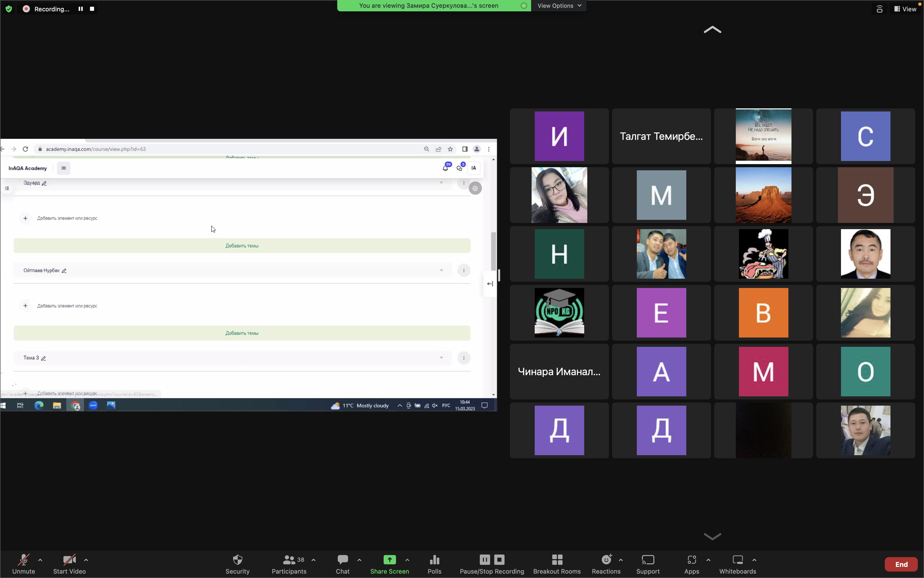The width and height of the screenshot is (924, 578).
Task: Open the IA user profile menu
Action: [474, 168]
